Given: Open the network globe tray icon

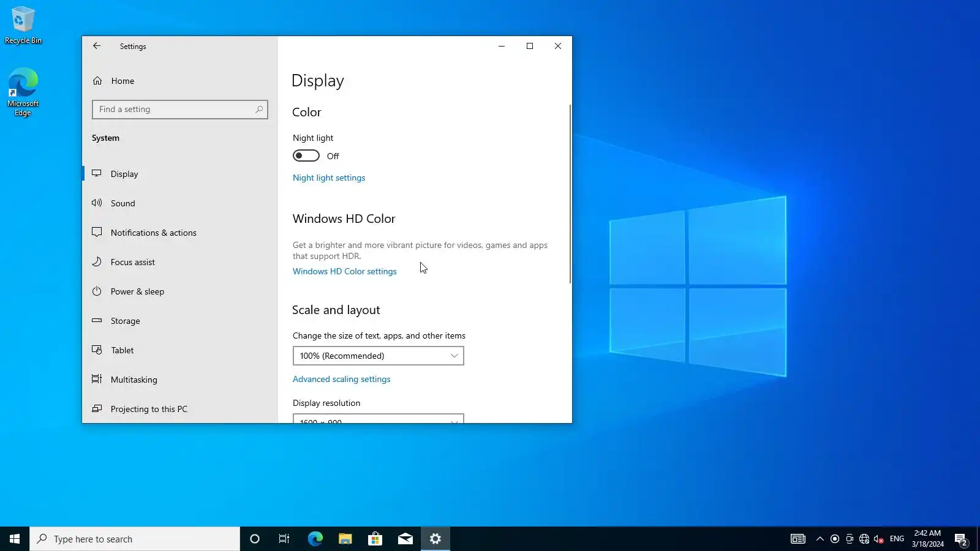Looking at the screenshot, I should tap(864, 539).
